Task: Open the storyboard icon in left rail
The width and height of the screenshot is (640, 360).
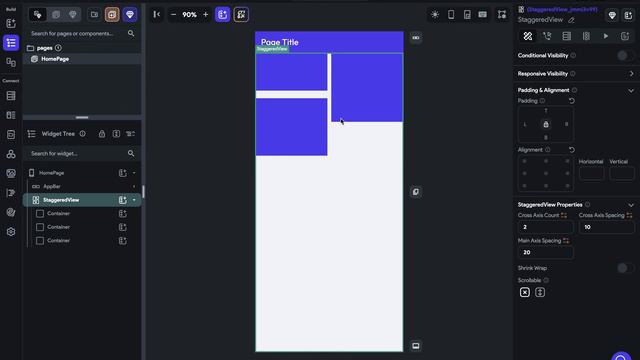Action: coord(11,62)
